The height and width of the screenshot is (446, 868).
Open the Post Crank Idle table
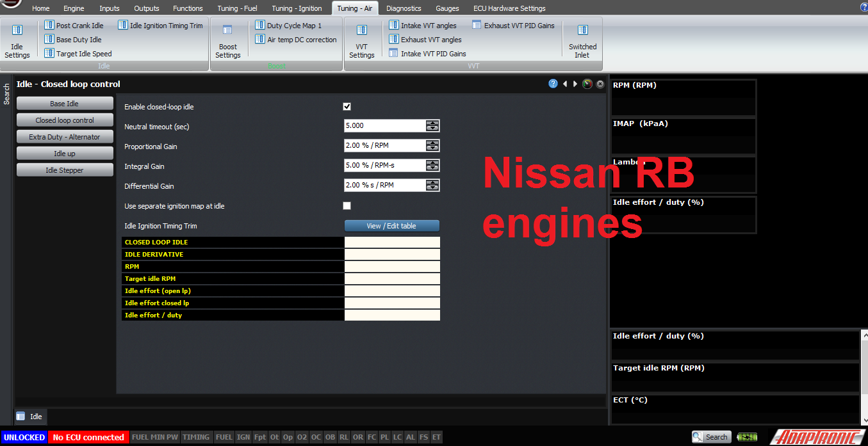pyautogui.click(x=74, y=26)
